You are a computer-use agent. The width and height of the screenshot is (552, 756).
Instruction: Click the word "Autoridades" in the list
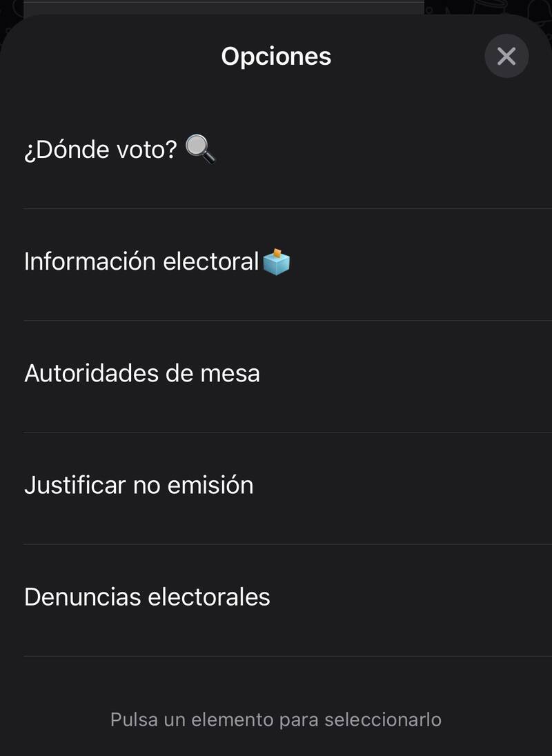(x=91, y=373)
